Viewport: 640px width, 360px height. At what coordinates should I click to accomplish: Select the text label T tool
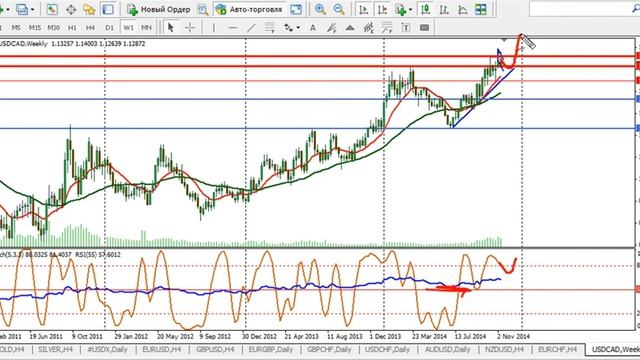(x=406, y=28)
